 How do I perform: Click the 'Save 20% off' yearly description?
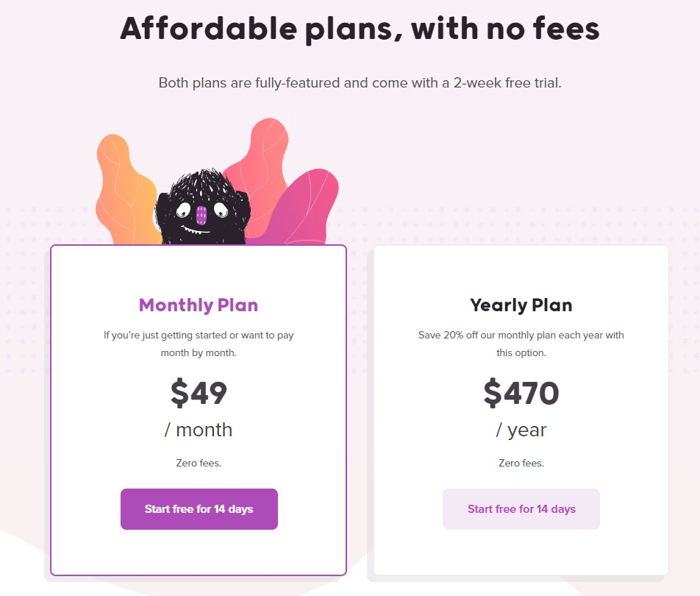pyautogui.click(x=521, y=344)
